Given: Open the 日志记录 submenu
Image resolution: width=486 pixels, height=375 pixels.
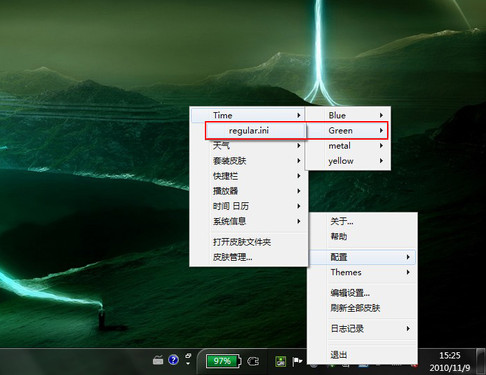Looking at the screenshot, I should 363,329.
